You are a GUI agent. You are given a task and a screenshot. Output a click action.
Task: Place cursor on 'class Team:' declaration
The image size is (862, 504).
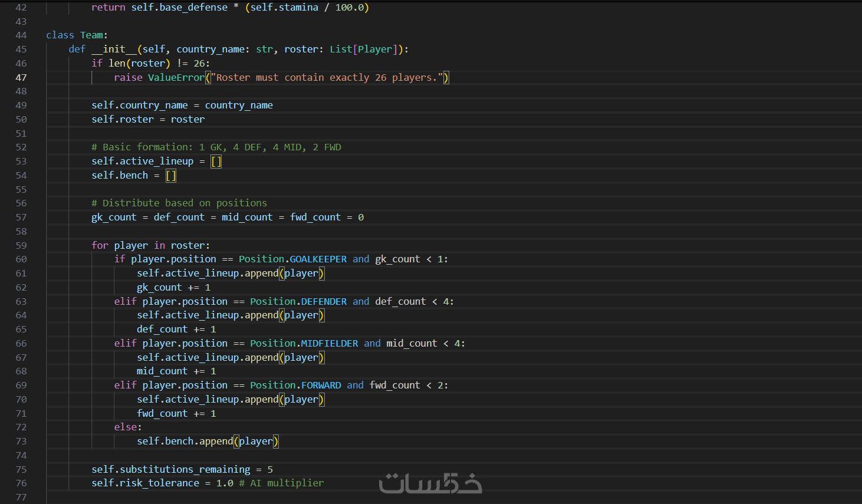(x=77, y=35)
